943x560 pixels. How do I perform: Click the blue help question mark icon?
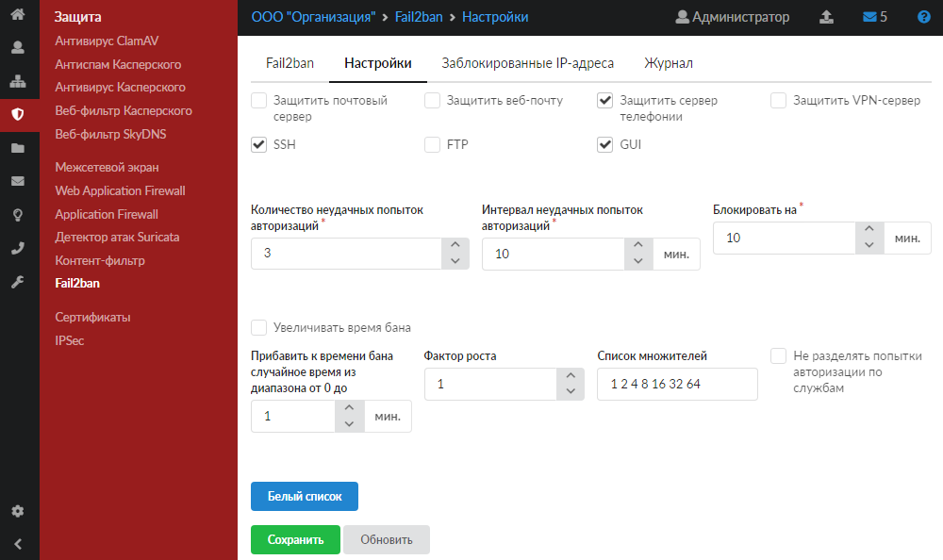923,17
